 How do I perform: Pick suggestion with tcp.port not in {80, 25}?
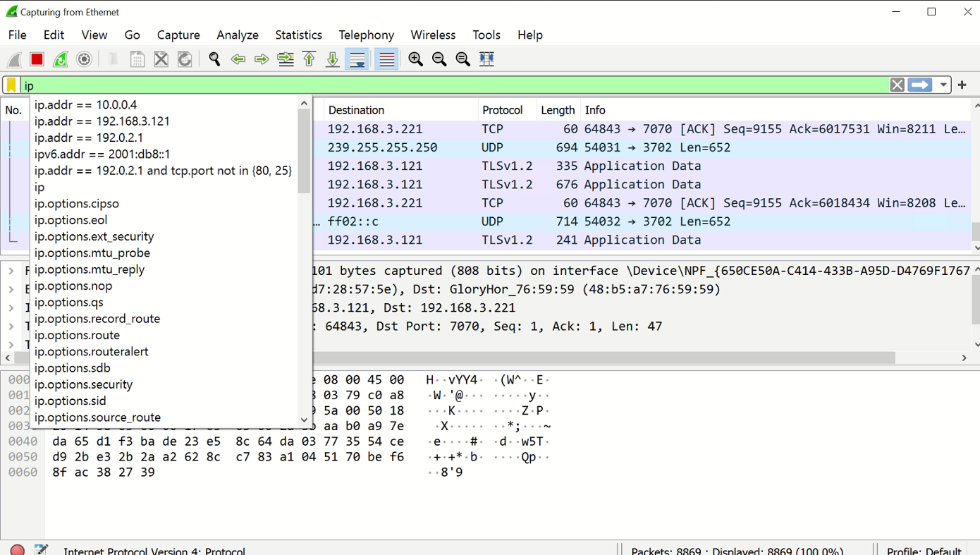[x=164, y=171]
